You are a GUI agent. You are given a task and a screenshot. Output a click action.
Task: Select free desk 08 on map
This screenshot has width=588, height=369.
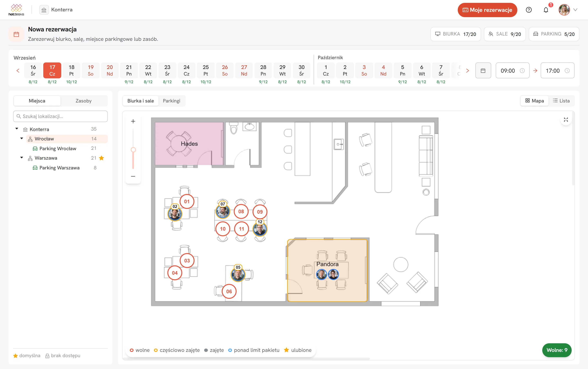241,211
